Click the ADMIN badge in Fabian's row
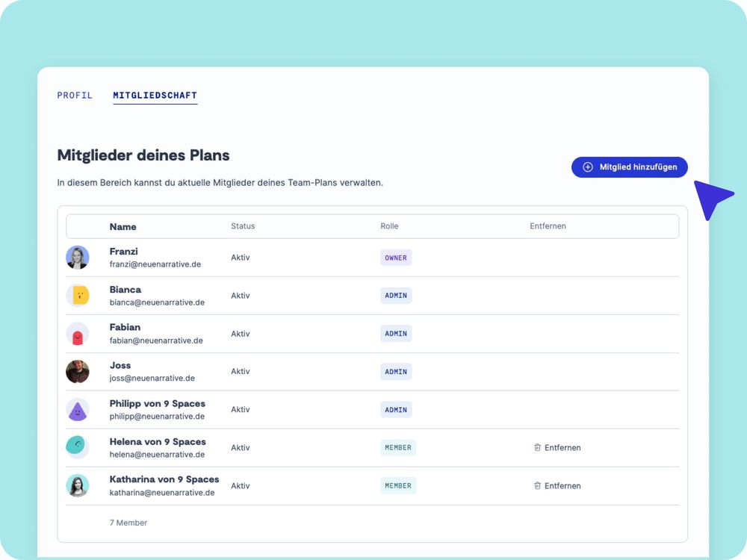 coord(396,334)
